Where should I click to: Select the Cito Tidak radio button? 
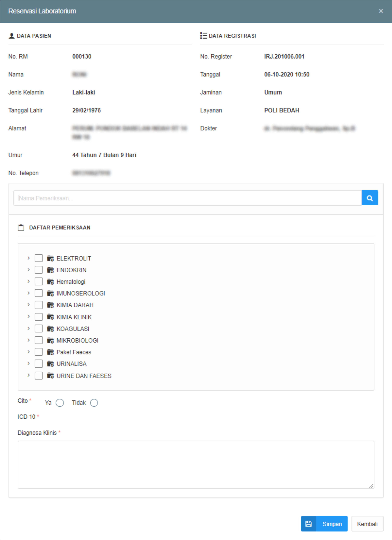coord(94,403)
